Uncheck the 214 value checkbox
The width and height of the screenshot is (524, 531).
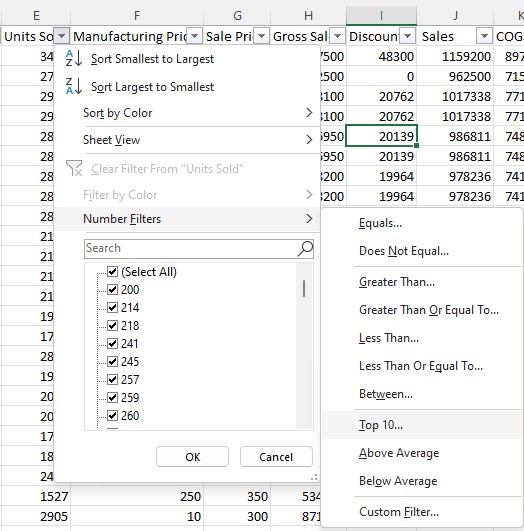(x=112, y=307)
